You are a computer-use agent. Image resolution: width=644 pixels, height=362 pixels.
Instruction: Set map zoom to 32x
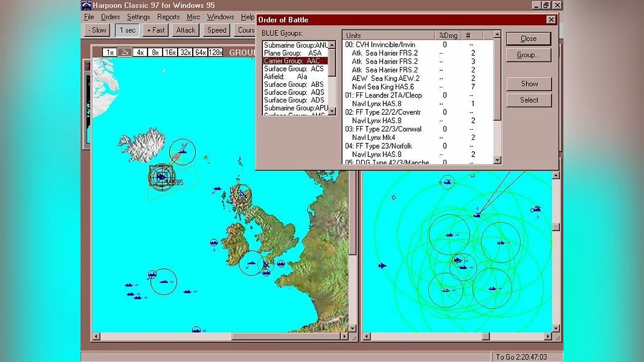tap(186, 52)
